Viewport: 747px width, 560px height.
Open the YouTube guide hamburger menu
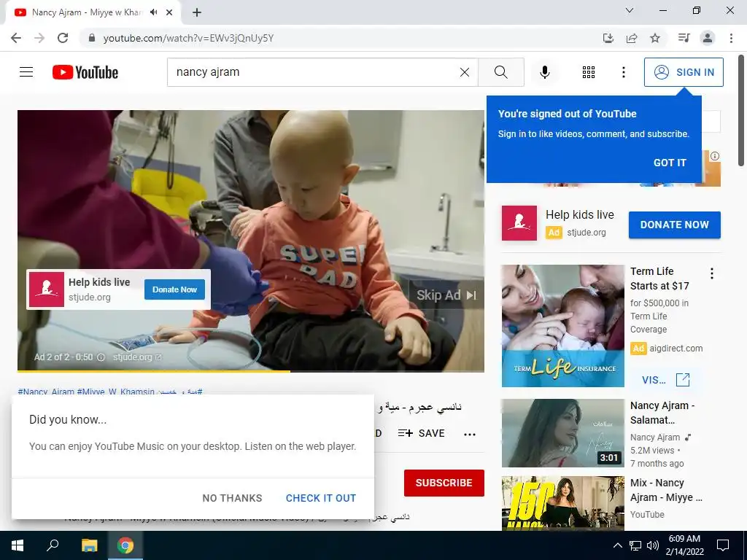[26, 72]
